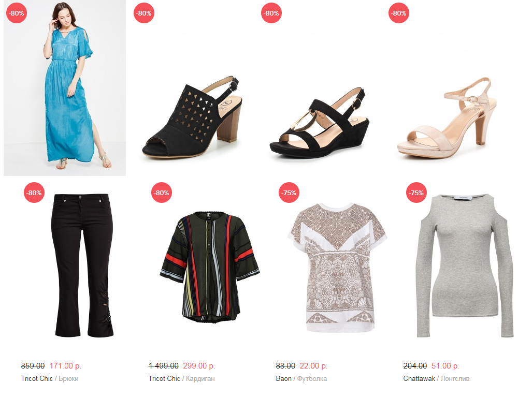Open the Tricot Chic / Кардиган link

click(x=181, y=379)
